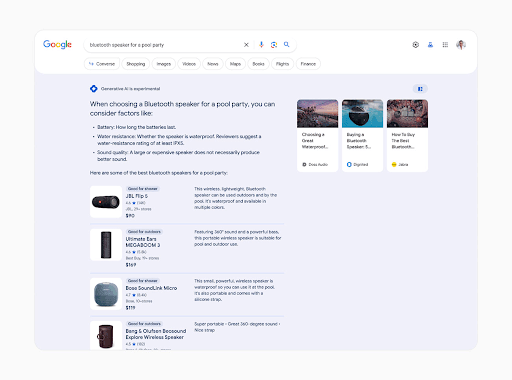Open the Ultimate Ears MEGABOOM 3 title
The height and width of the screenshot is (380, 512).
pos(143,242)
